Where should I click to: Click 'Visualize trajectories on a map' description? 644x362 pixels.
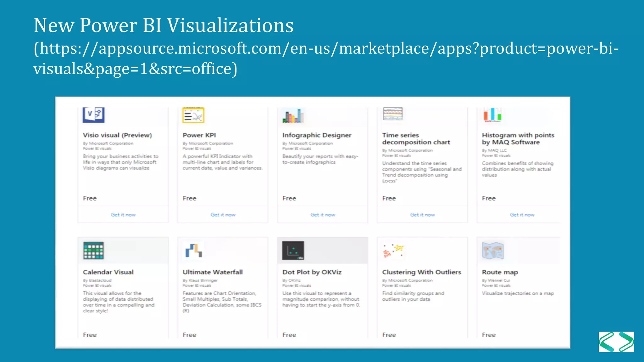pos(518,293)
